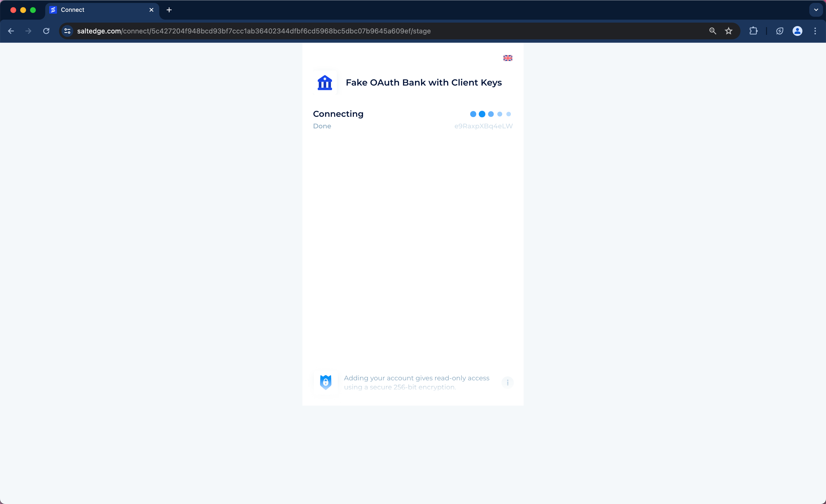Click the browser forward arrow
The width and height of the screenshot is (826, 504).
click(x=29, y=31)
